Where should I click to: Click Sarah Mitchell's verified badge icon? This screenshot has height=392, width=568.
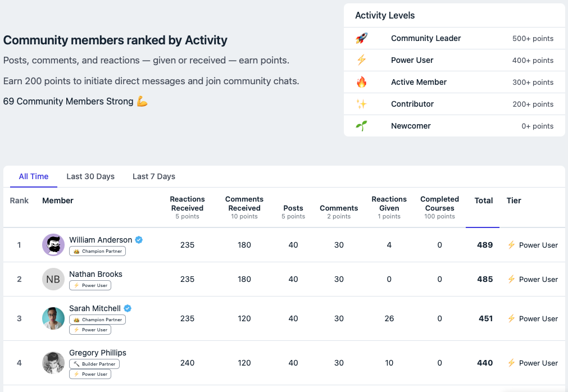click(128, 308)
